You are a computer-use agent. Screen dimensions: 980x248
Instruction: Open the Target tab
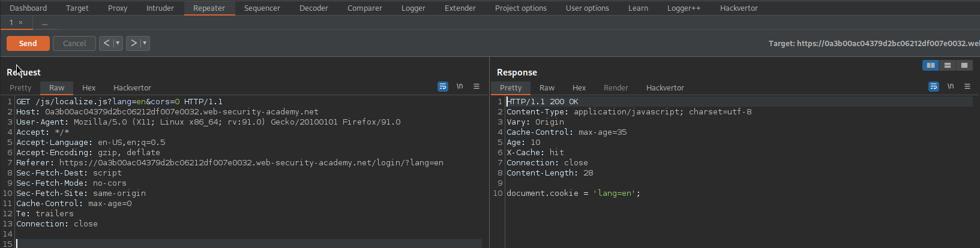click(77, 8)
